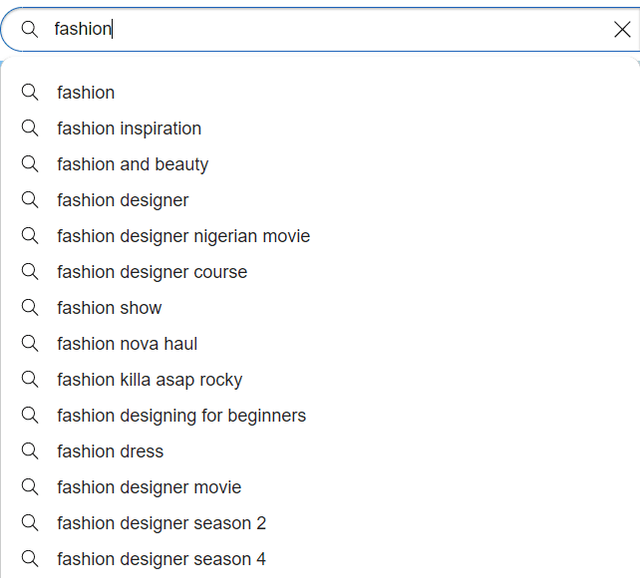The image size is (640, 578).
Task: Click magnifier icon next to 'fashion dress'
Action: tap(30, 452)
